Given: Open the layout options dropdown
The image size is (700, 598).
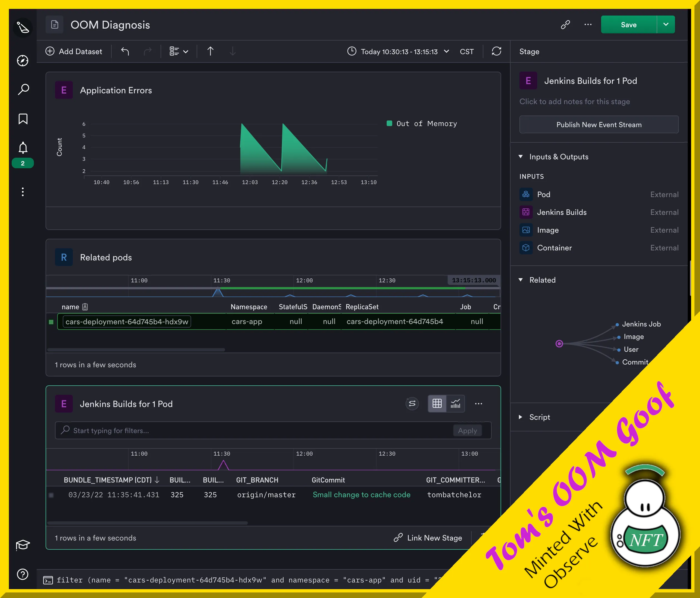Looking at the screenshot, I should 179,51.
